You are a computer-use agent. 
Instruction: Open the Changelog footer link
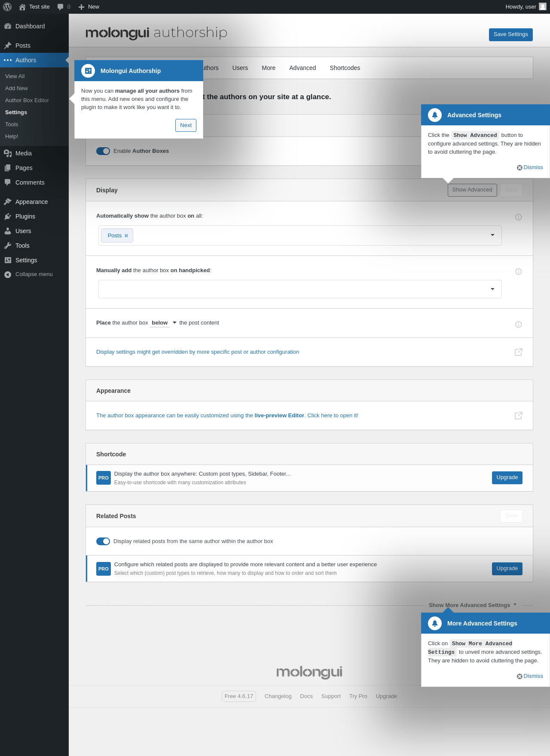278,696
